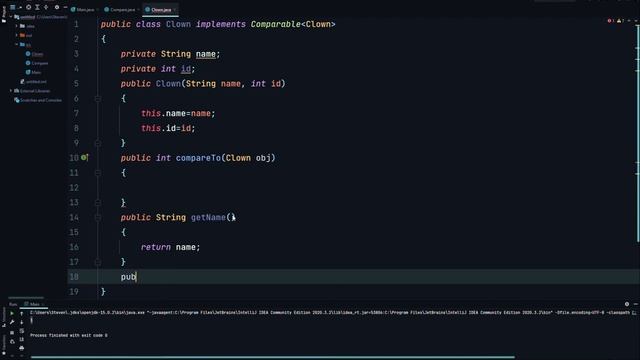
Task: Expand the .idea folder
Action: [17, 26]
